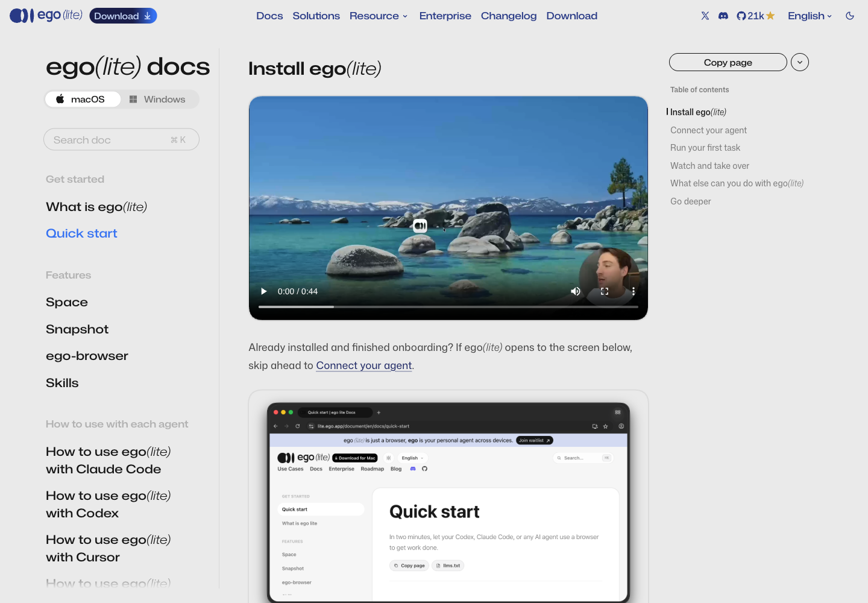The height and width of the screenshot is (603, 868).
Task: Click the Copy page button
Action: click(728, 62)
